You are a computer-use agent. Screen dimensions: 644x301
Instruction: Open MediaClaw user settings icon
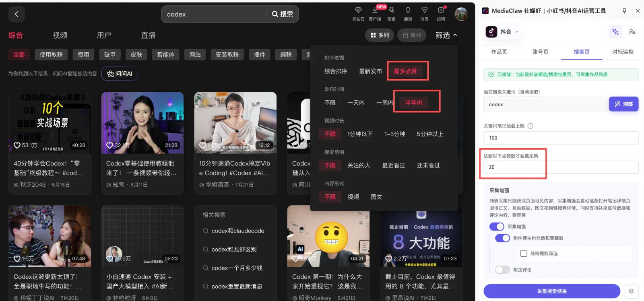click(x=632, y=32)
